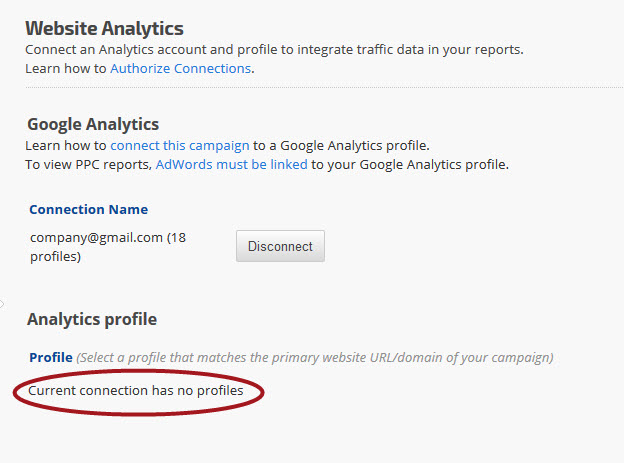Click 'Current connection has no profiles' message
624x463 pixels.
pyautogui.click(x=135, y=390)
